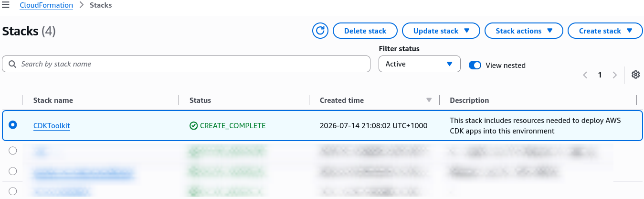Select the second stack's radio button
The width and height of the screenshot is (644, 199).
tap(13, 151)
